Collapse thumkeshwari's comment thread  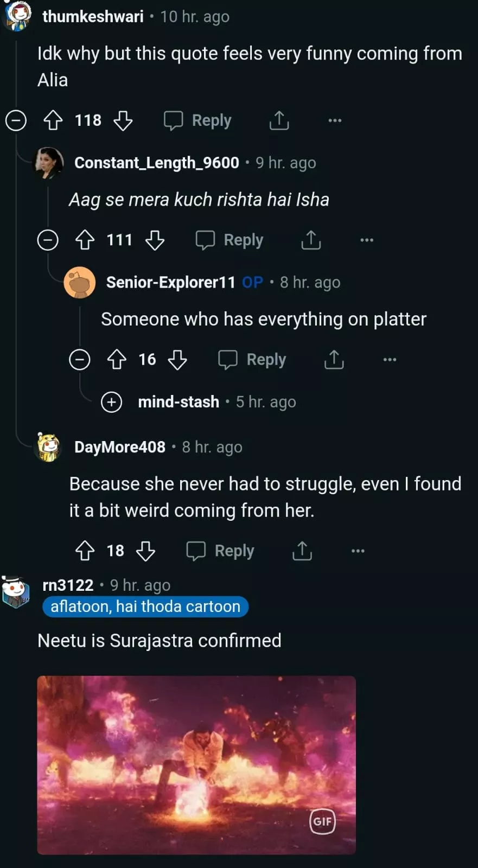pos(16,120)
